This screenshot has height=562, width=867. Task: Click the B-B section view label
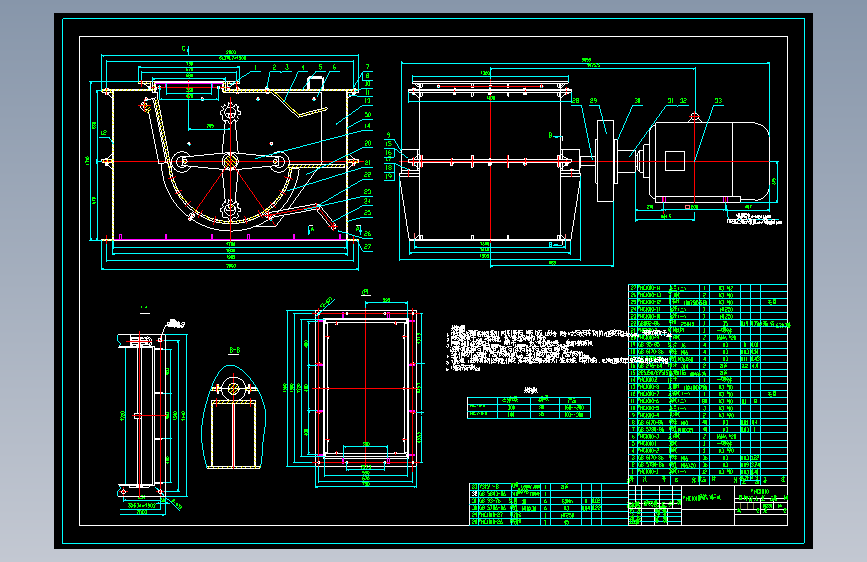pyautogui.click(x=234, y=350)
